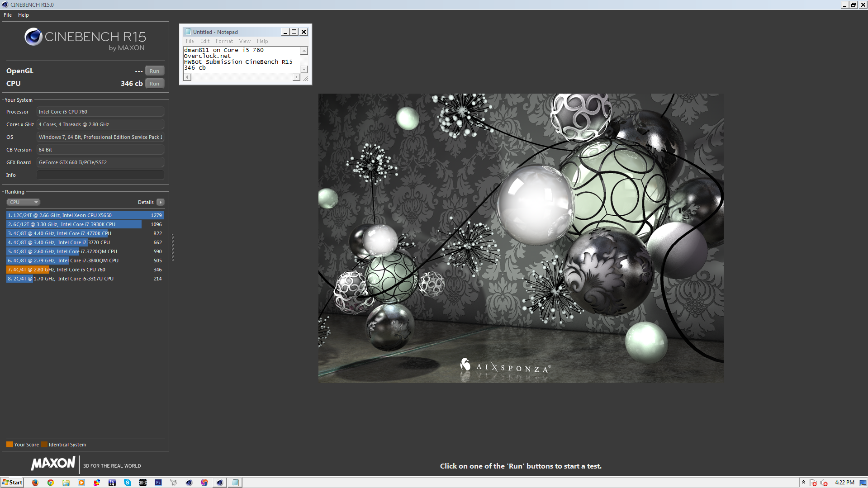
Task: Minimize the Cinebench main window
Action: (x=844, y=5)
